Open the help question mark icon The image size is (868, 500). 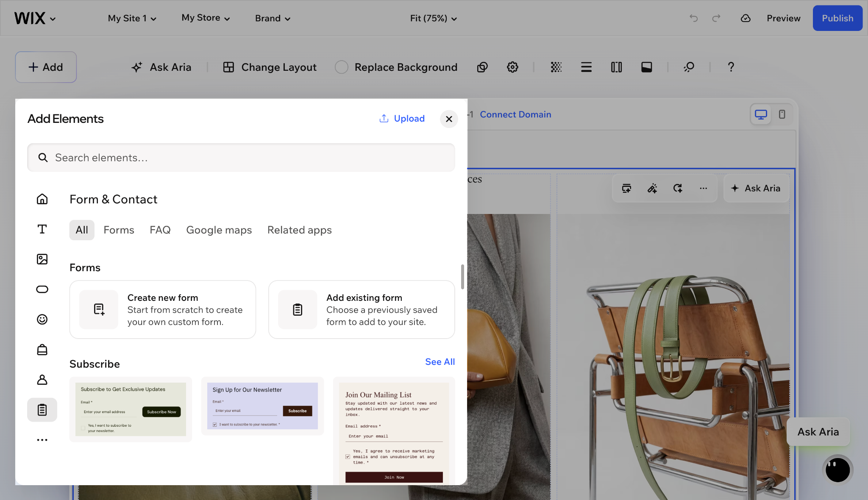[731, 67]
